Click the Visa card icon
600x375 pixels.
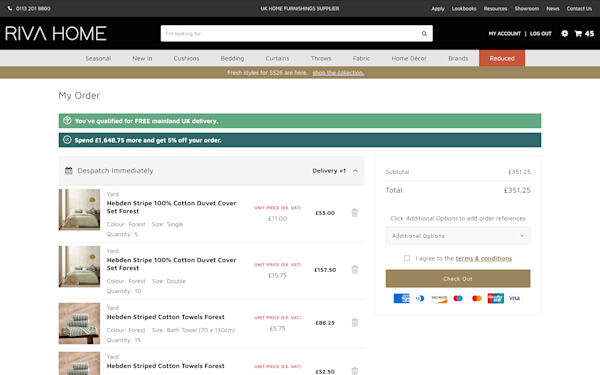pos(514,298)
